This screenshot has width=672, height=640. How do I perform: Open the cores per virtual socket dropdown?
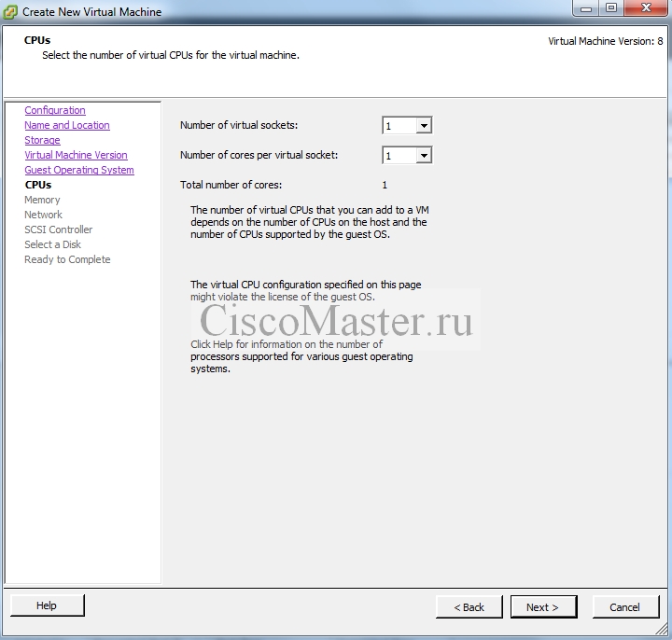pyautogui.click(x=407, y=155)
